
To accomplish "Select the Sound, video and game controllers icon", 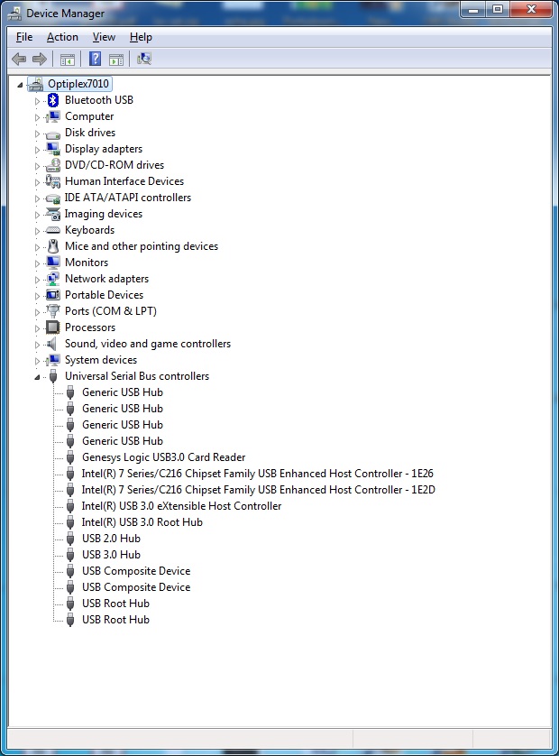I will coord(52,345).
